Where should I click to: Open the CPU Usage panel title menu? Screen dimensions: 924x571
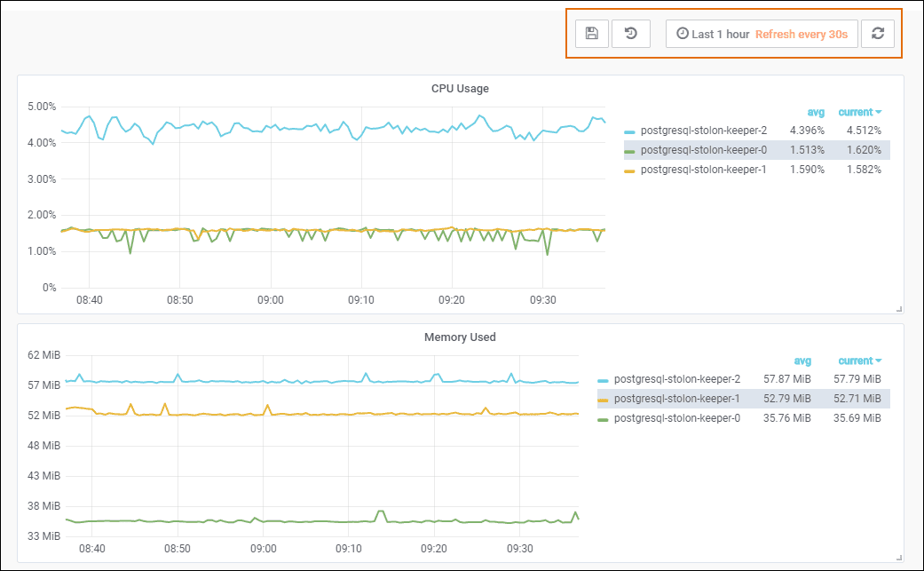pos(460,89)
